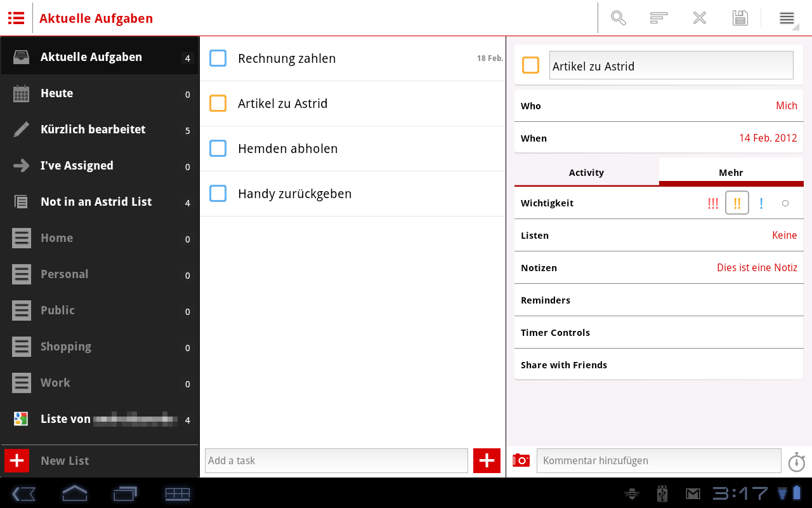Check off Handy zurückgeben task

coord(218,194)
